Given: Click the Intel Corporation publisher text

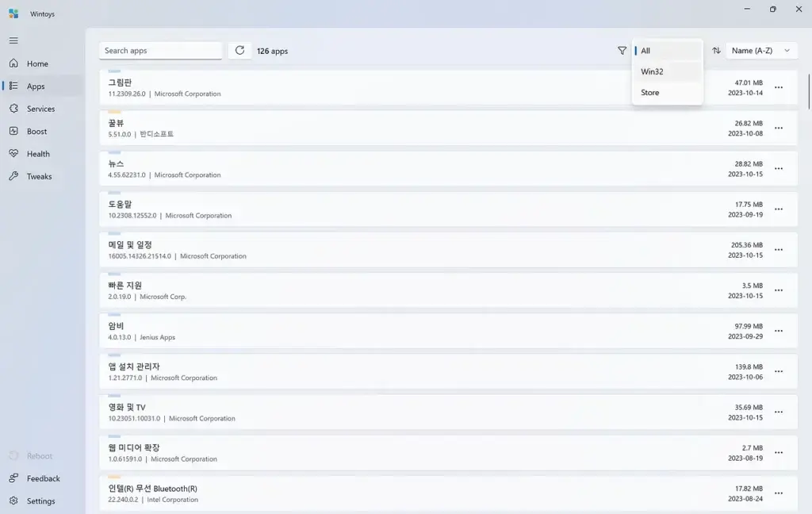Looking at the screenshot, I should point(172,500).
